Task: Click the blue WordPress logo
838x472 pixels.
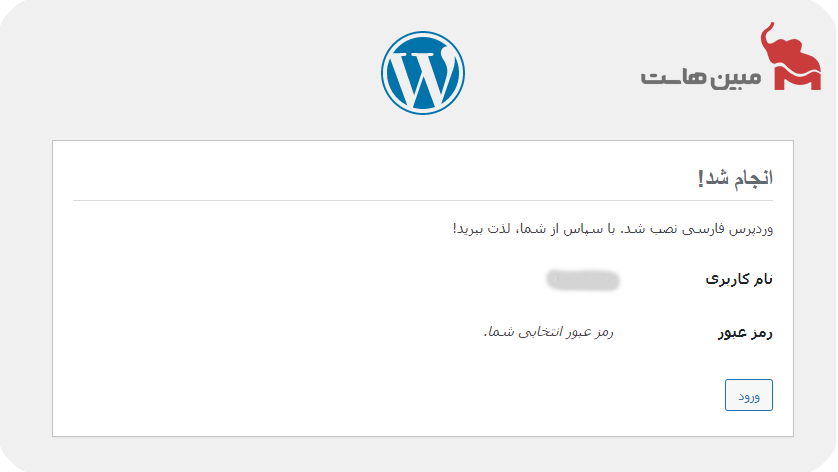Action: coord(422,73)
